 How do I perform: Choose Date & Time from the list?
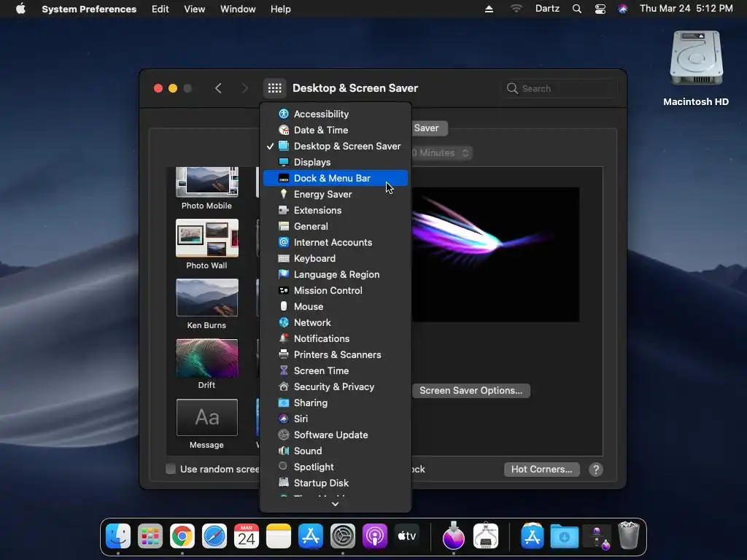[x=336, y=130]
